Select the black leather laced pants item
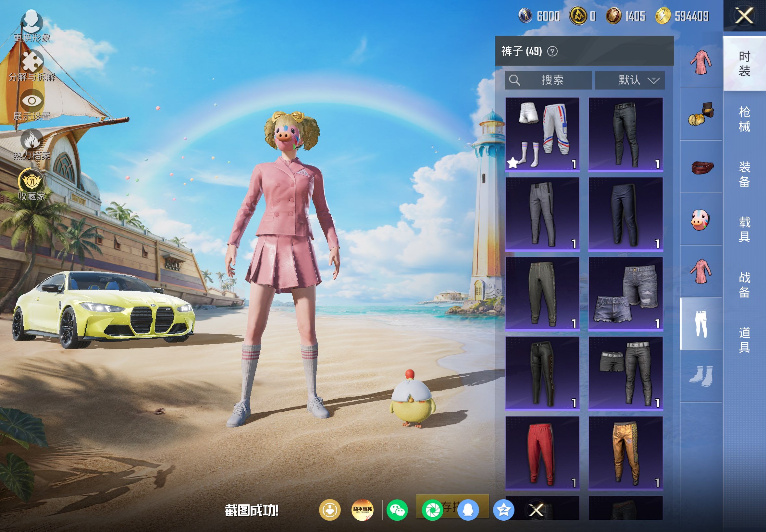 tap(542, 374)
